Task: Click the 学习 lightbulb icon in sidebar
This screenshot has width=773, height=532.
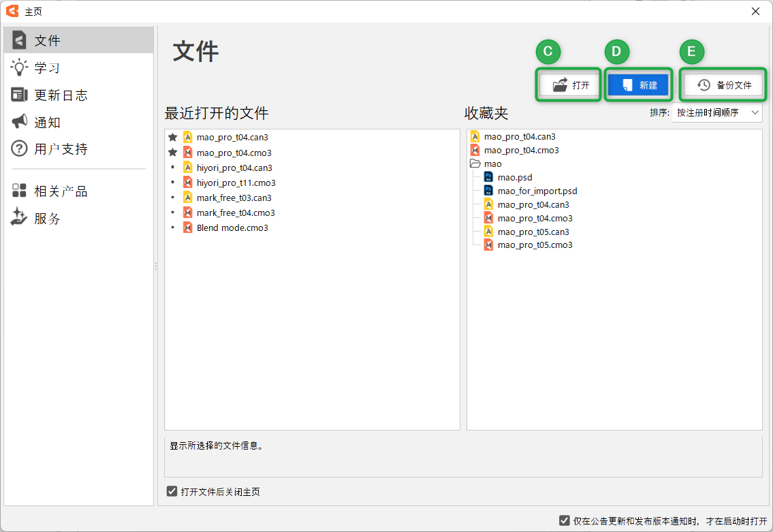Action: [x=19, y=67]
